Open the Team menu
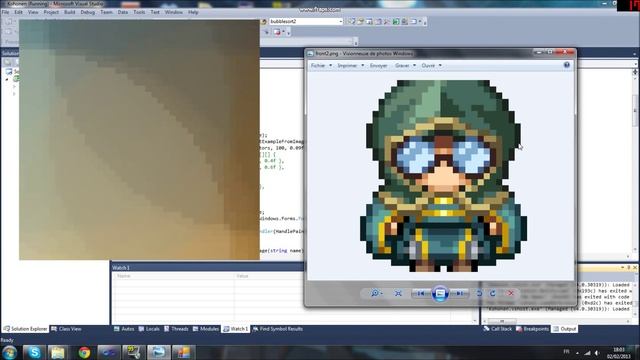 point(106,12)
